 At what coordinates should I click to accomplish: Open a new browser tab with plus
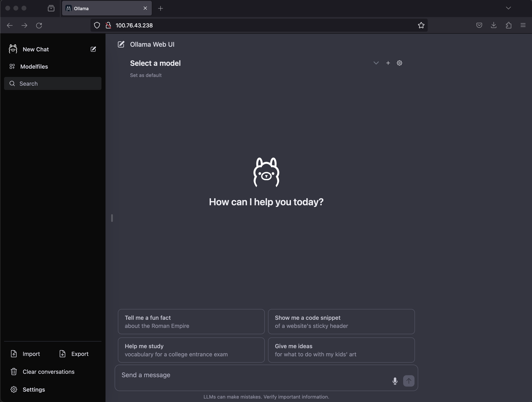pos(160,8)
